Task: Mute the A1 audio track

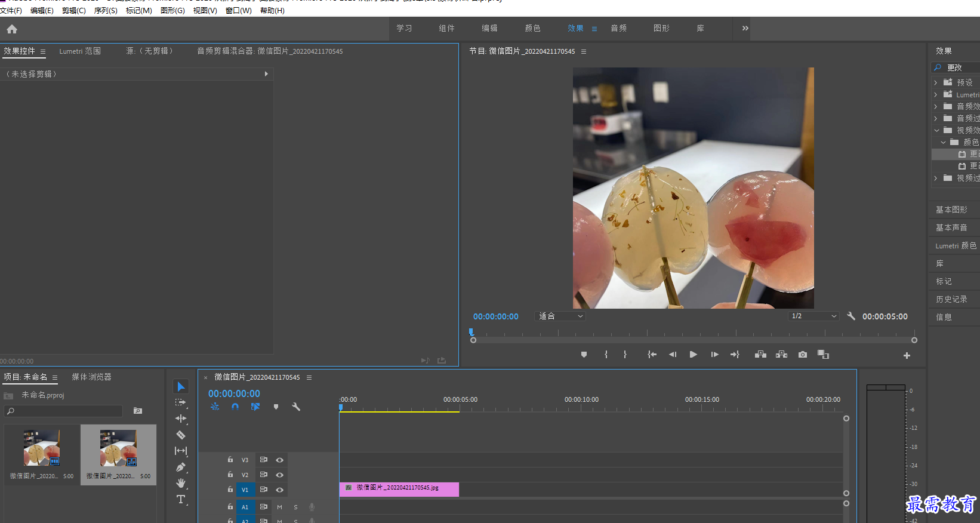Action: coord(279,507)
